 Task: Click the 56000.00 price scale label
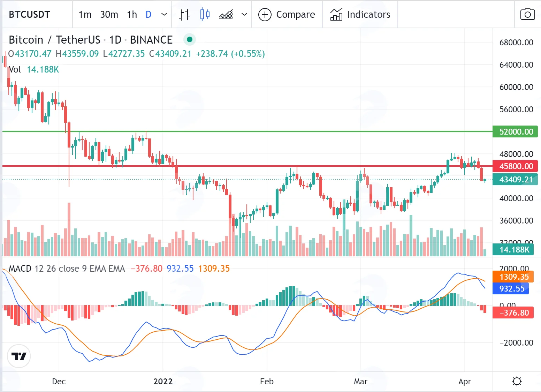pyautogui.click(x=516, y=110)
